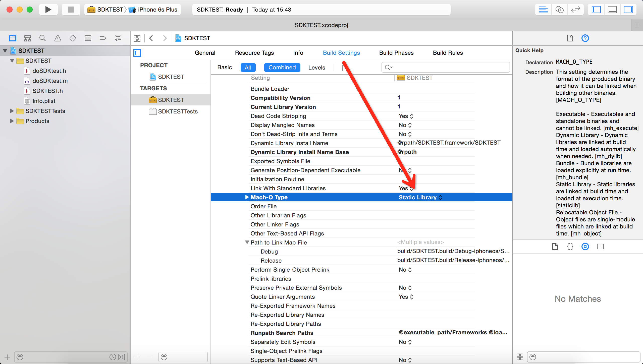
Task: Open the Media library
Action: 600,247
